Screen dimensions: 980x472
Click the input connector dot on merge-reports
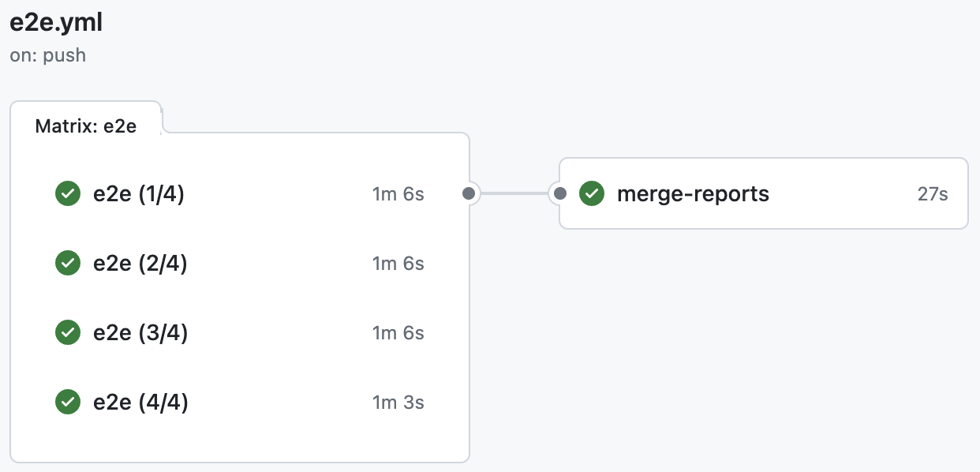click(560, 193)
